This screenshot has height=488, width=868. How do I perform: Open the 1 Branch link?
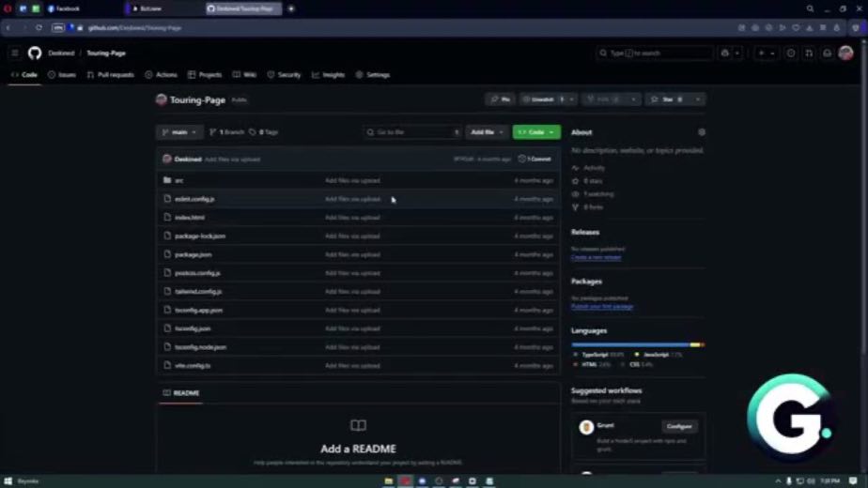click(x=226, y=132)
